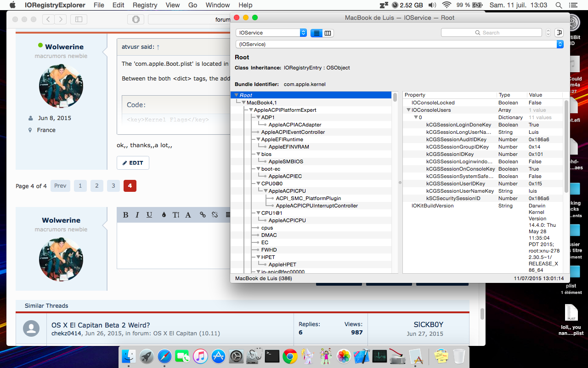Open the Window menu

click(218, 5)
